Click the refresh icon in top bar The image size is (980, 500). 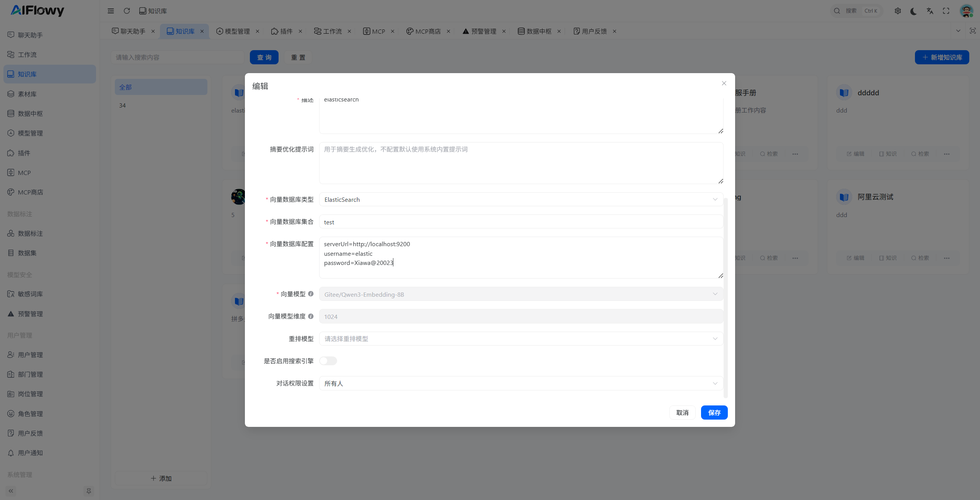tap(127, 11)
